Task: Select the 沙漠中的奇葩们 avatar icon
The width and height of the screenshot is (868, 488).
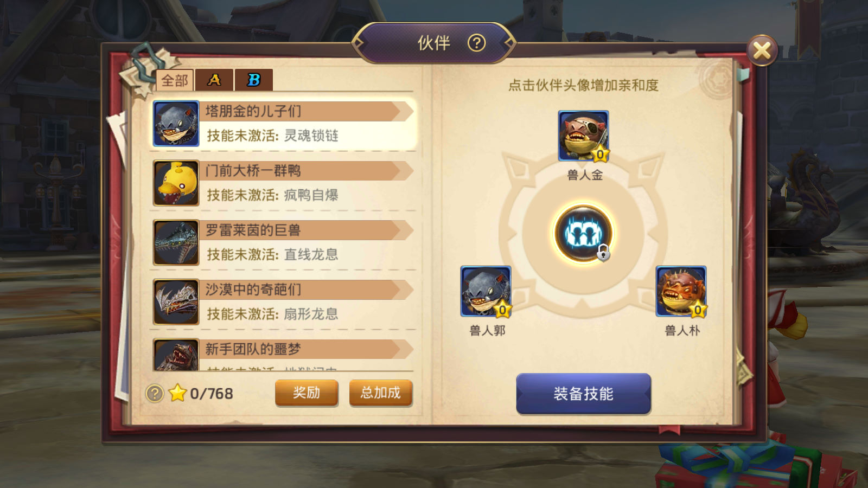Action: [176, 302]
